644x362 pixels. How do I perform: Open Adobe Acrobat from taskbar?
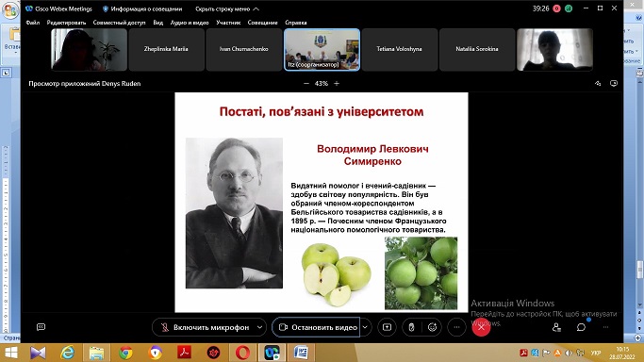(184, 353)
